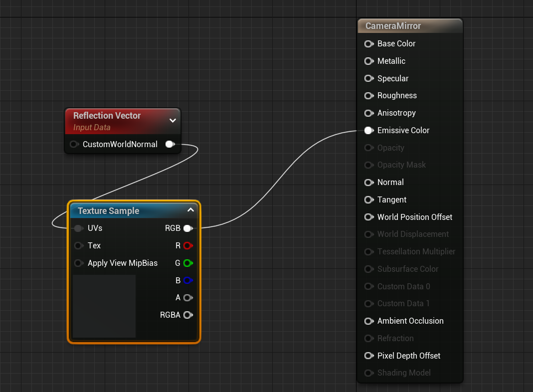Click the red R output pin
This screenshot has height=392, width=533.
188,246
